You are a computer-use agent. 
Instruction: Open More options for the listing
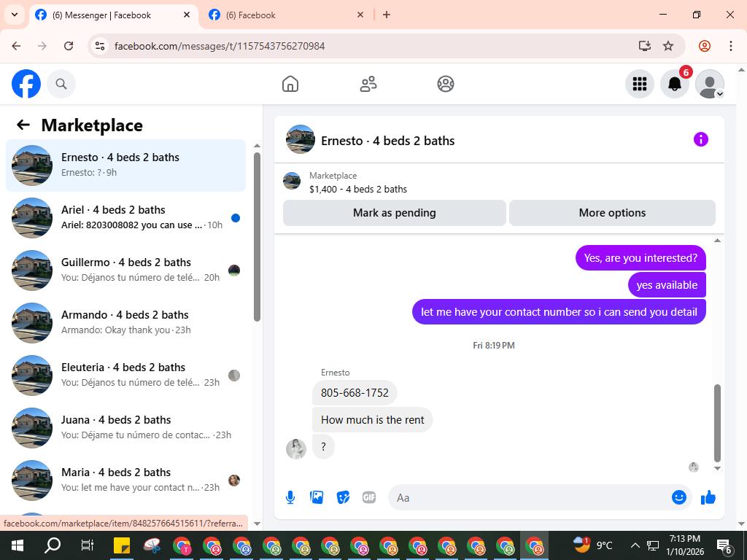(x=612, y=213)
